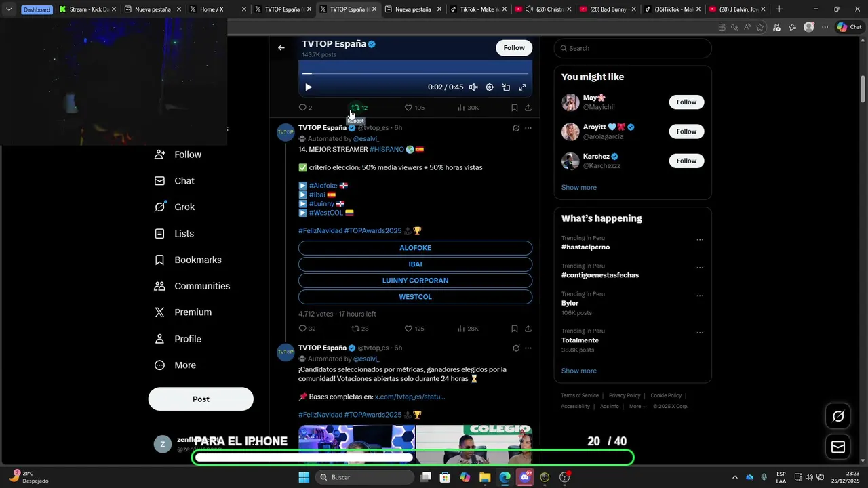Viewport: 868px width, 488px height.
Task: Follow May @Mayichii
Action: click(686, 102)
